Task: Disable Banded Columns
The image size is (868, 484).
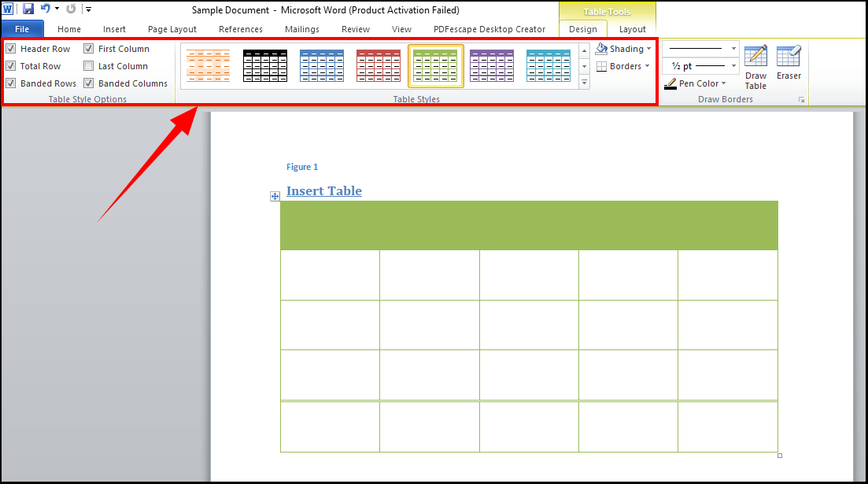Action: (88, 83)
